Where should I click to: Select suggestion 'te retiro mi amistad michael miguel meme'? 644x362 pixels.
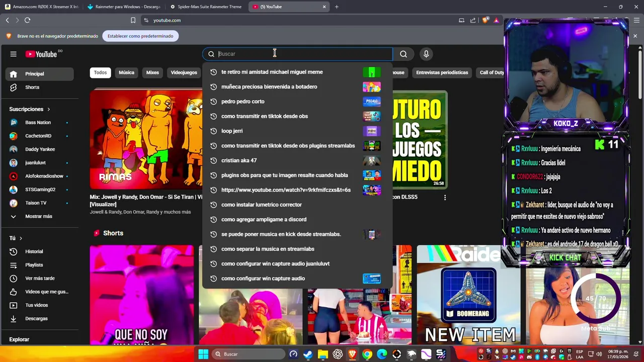coord(297,72)
